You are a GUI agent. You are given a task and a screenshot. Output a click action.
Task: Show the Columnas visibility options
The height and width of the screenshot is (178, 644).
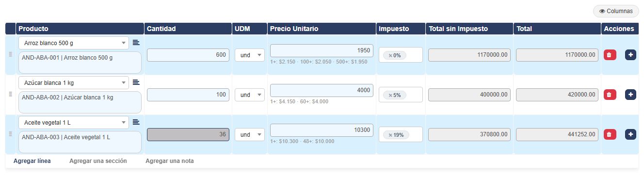click(x=616, y=11)
